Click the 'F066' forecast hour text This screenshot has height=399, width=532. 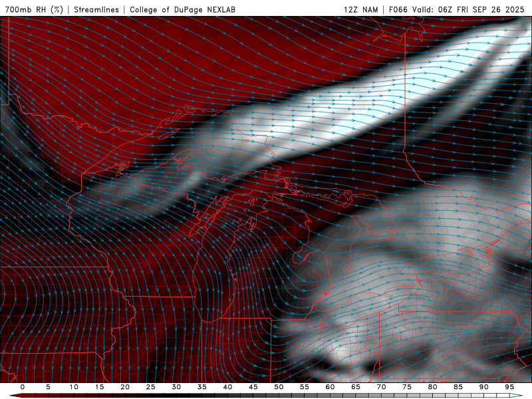coord(398,9)
